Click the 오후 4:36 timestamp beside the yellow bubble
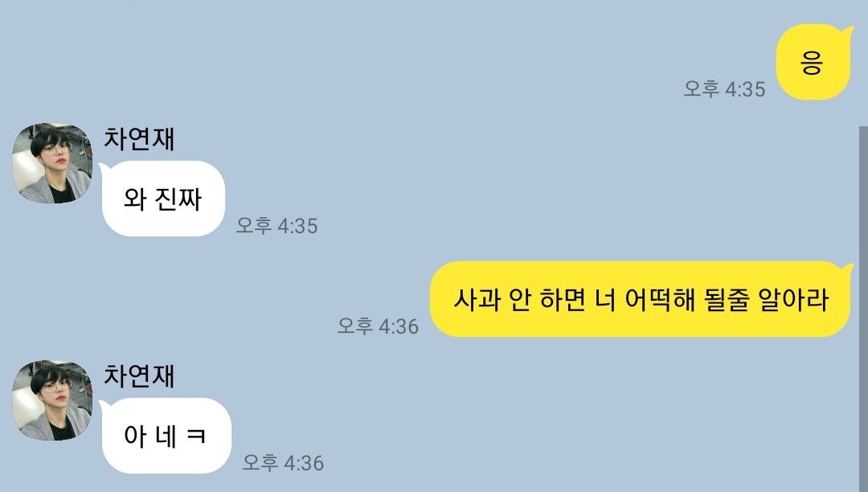 378,326
